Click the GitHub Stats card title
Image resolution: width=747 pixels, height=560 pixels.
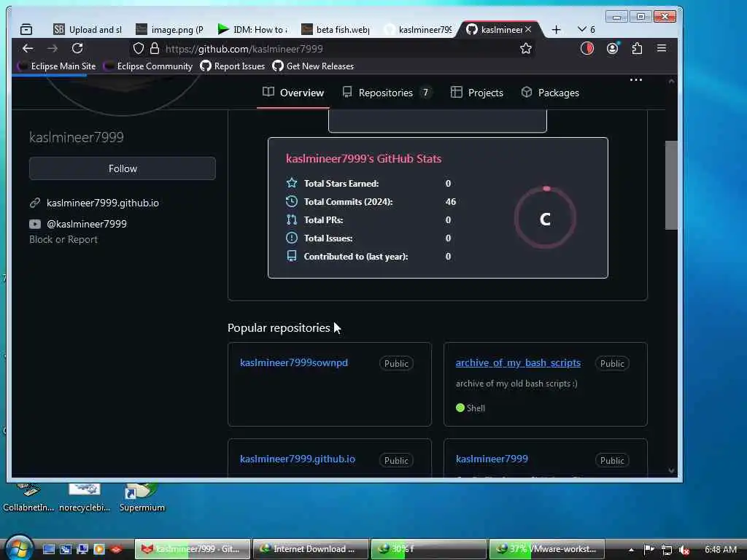[x=363, y=158]
